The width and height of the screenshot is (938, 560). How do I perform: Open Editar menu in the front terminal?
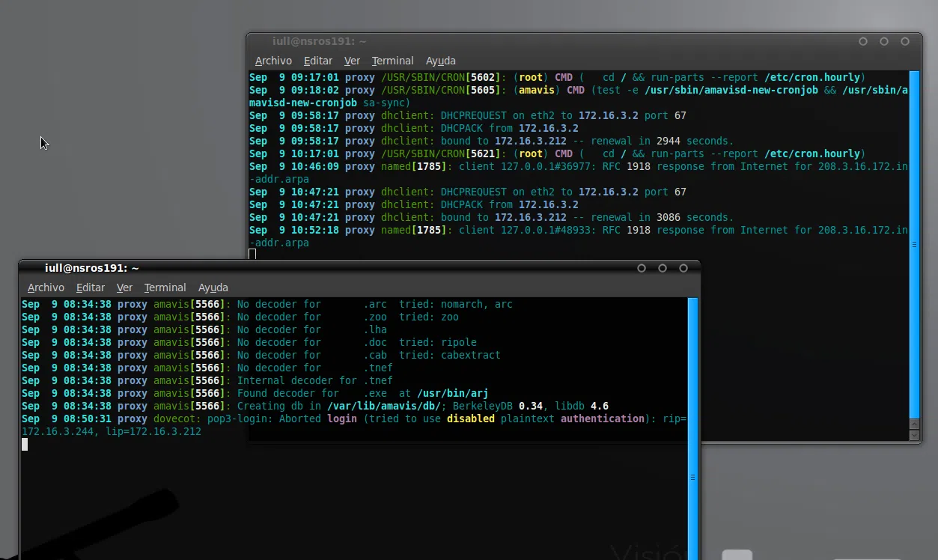(x=91, y=287)
